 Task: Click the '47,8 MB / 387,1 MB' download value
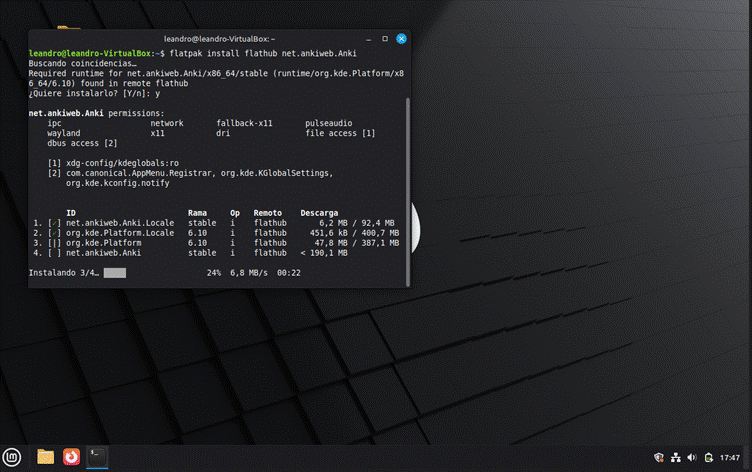tap(357, 243)
